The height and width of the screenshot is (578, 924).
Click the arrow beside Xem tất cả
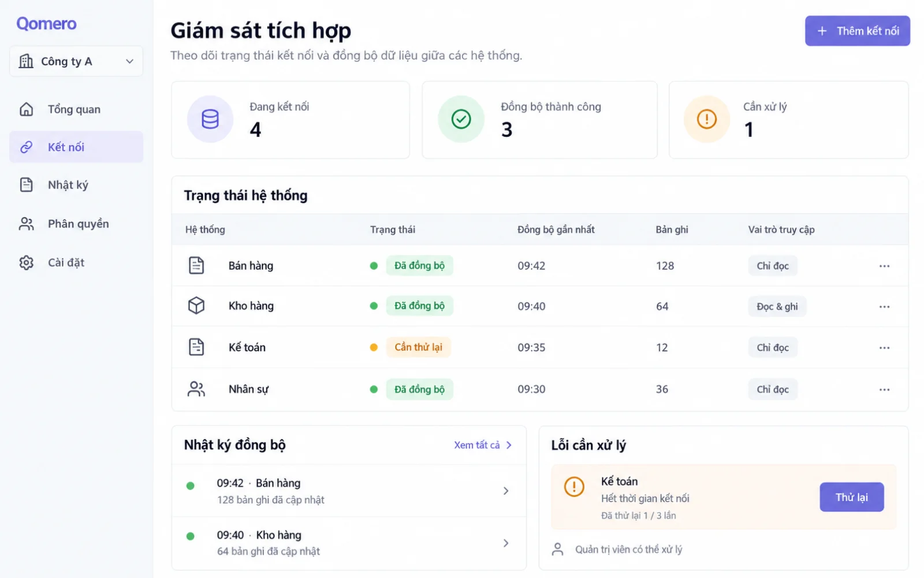tap(509, 445)
